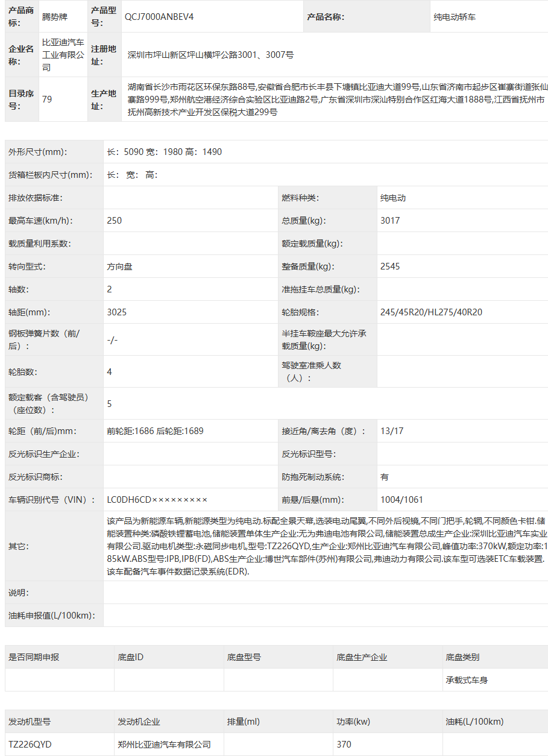548x756 pixels.
Task: Click the tire specification 245/45R20/HL275/40R20
Action: click(431, 312)
